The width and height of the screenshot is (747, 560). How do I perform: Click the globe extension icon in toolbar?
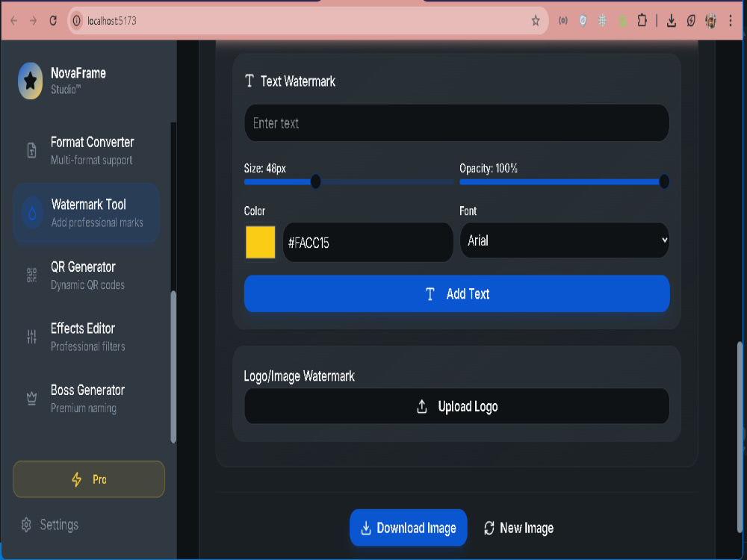tap(602, 20)
